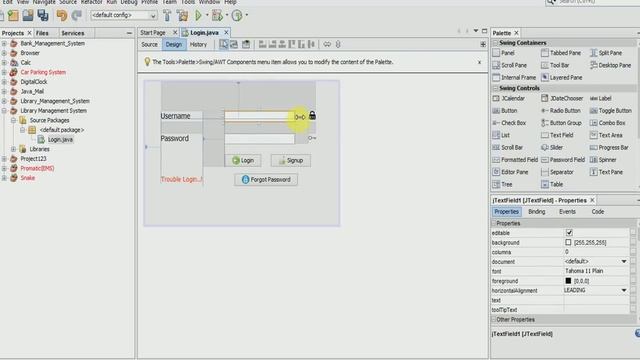Click the Redo toolbar icon

(x=77, y=16)
